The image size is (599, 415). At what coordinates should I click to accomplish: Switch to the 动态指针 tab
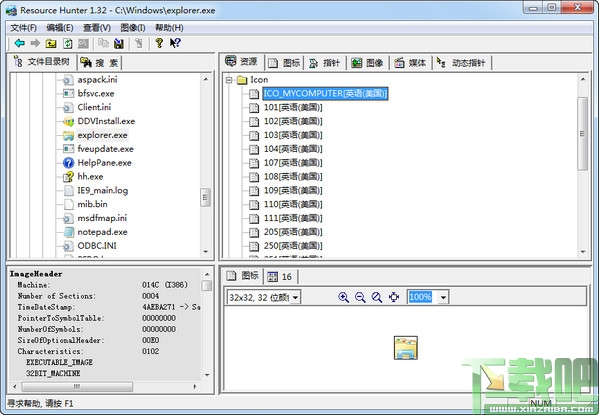[x=461, y=63]
